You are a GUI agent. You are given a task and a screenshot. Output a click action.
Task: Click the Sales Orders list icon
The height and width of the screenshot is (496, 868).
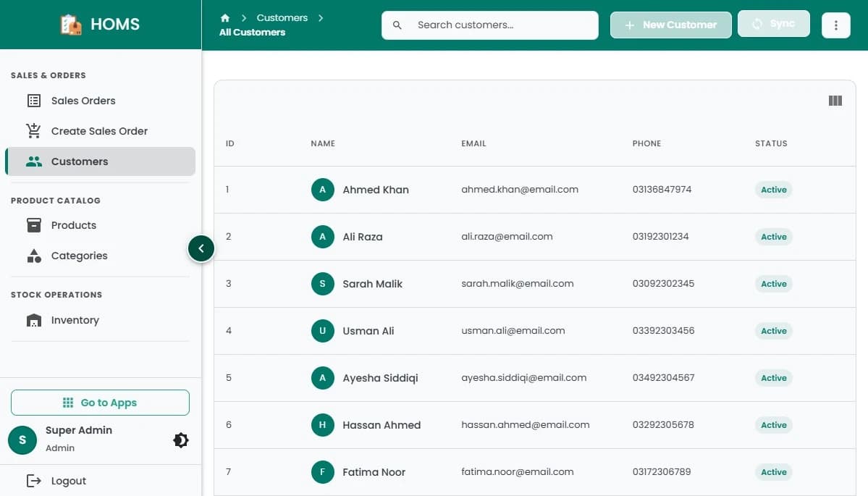pyautogui.click(x=34, y=101)
